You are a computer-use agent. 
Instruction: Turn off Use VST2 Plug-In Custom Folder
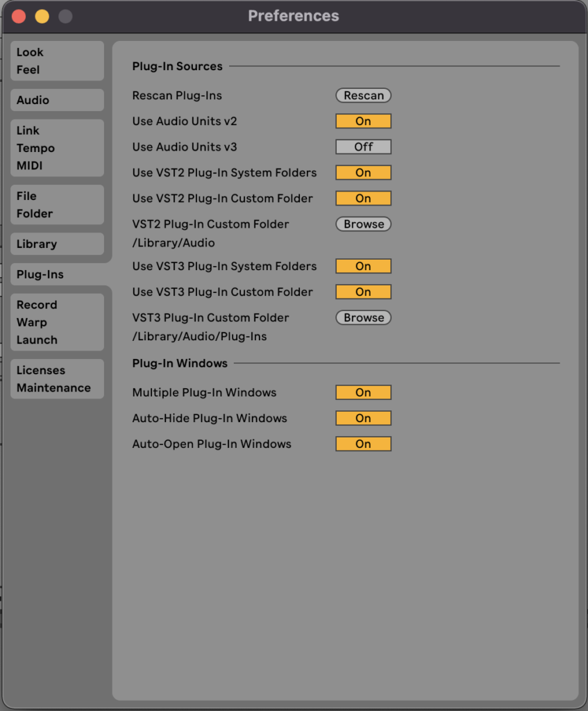(363, 198)
